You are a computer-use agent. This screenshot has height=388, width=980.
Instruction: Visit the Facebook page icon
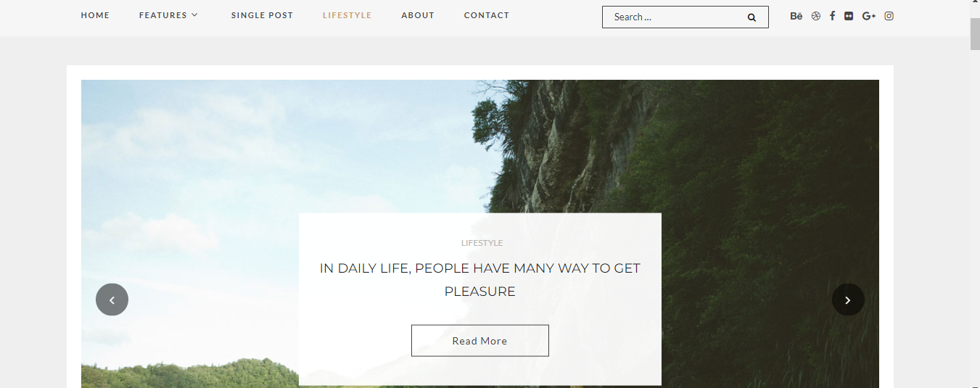coord(833,16)
